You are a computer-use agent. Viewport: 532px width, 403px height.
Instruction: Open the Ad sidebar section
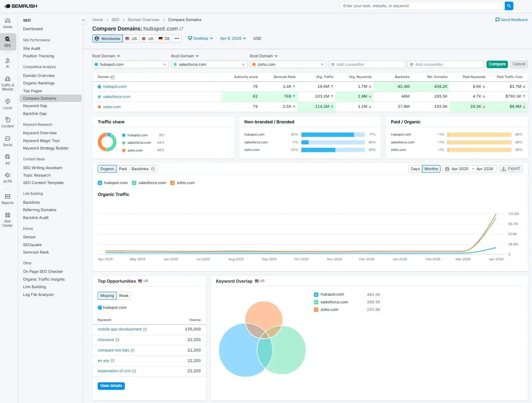pyautogui.click(x=7, y=159)
